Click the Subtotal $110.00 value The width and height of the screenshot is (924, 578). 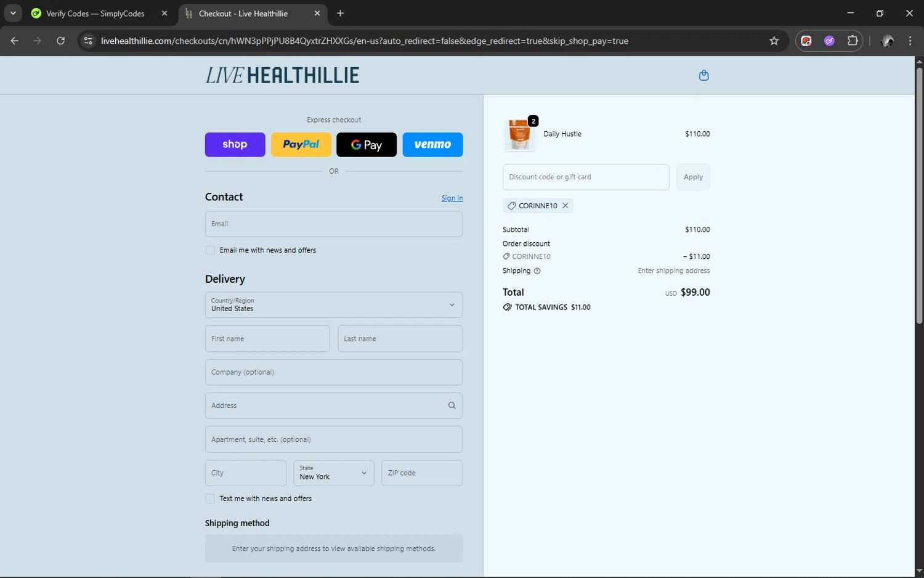pyautogui.click(x=697, y=230)
